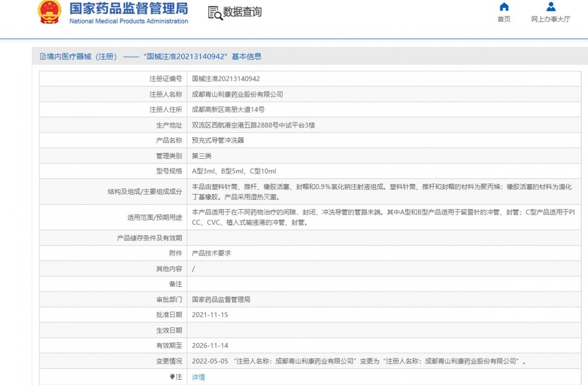Click document icon before 境内医疗器械 heading
Viewport: 588px width, 385px height.
pos(43,56)
